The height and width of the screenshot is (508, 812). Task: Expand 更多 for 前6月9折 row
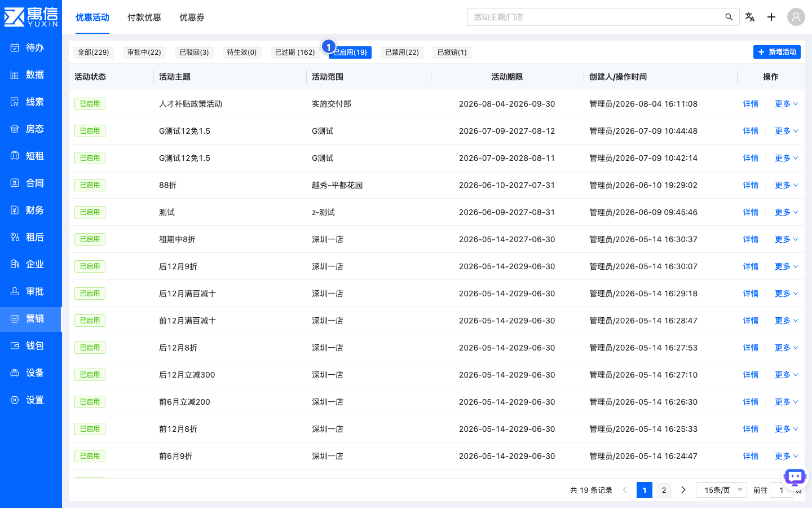point(787,456)
